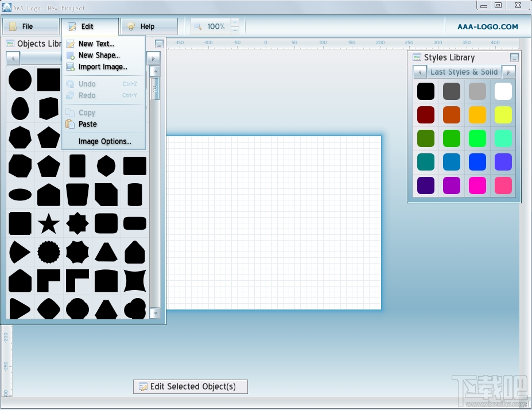
Task: Select the heptagon shape in third row
Action: (x=20, y=137)
